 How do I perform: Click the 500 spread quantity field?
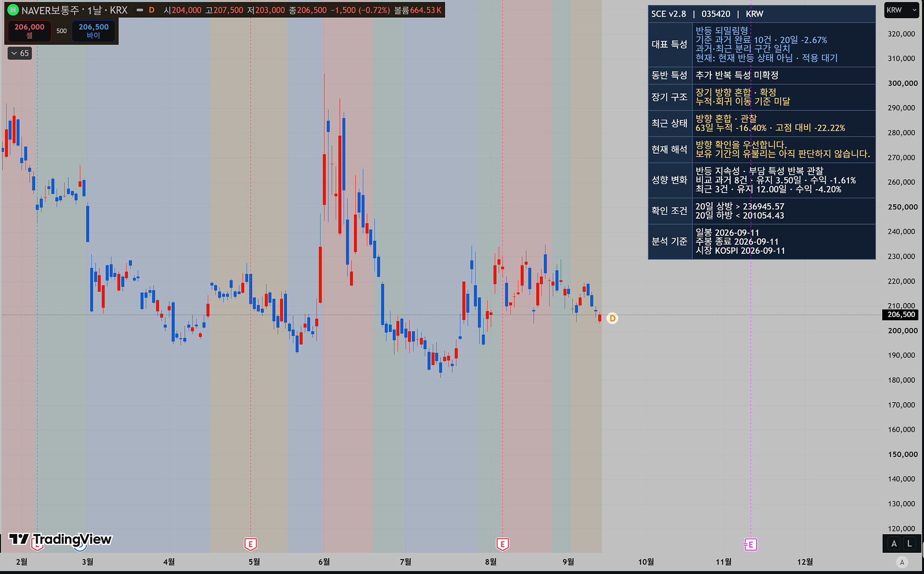pyautogui.click(x=62, y=31)
